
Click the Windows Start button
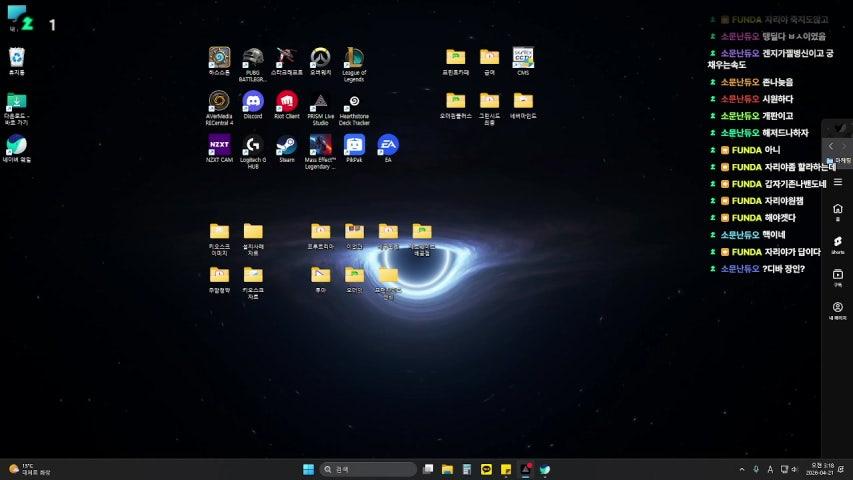coord(308,469)
